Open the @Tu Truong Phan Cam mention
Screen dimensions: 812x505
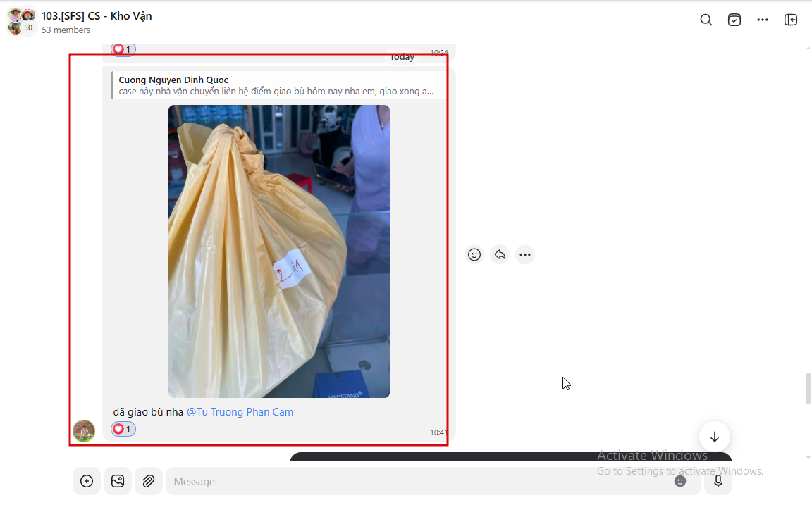[x=240, y=412]
